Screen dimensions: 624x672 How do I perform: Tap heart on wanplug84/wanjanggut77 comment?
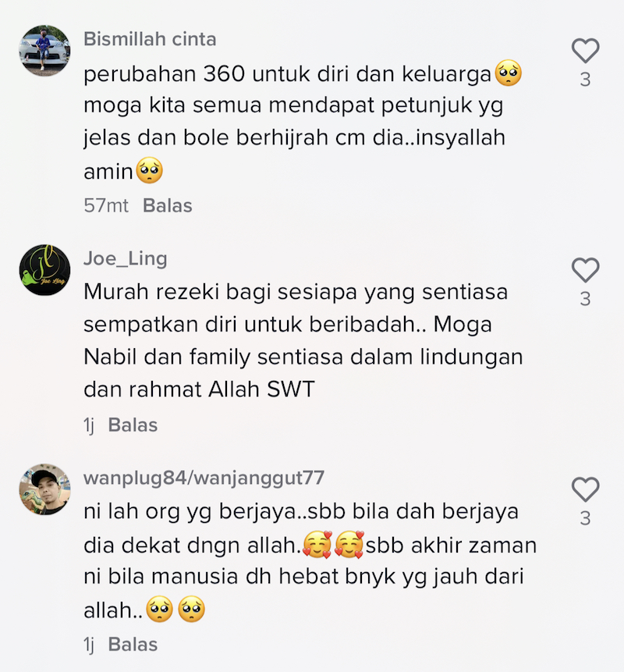coord(585,489)
